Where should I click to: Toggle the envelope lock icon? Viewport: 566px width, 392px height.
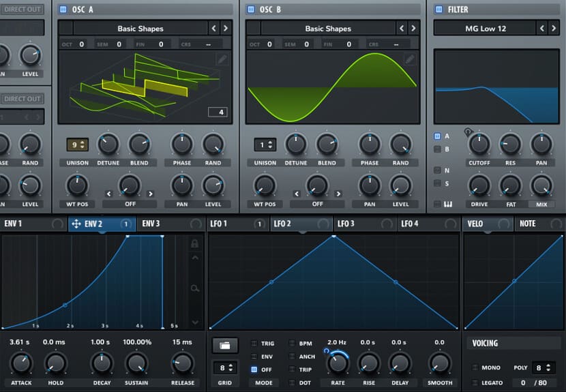[x=194, y=243]
